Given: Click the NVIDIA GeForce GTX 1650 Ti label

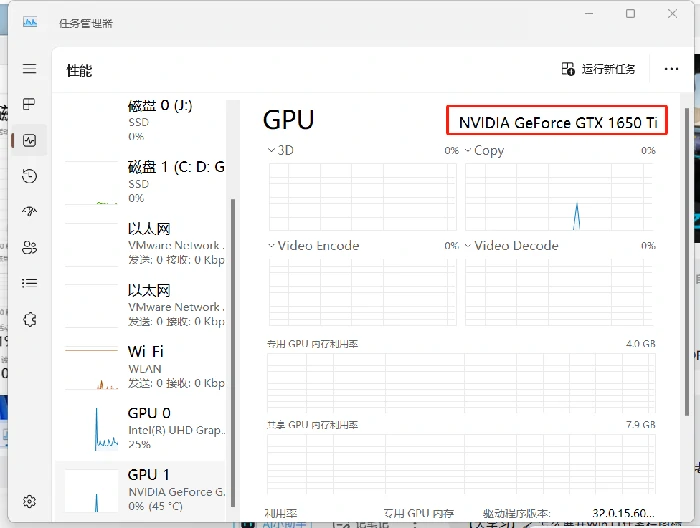Looking at the screenshot, I should [x=558, y=122].
